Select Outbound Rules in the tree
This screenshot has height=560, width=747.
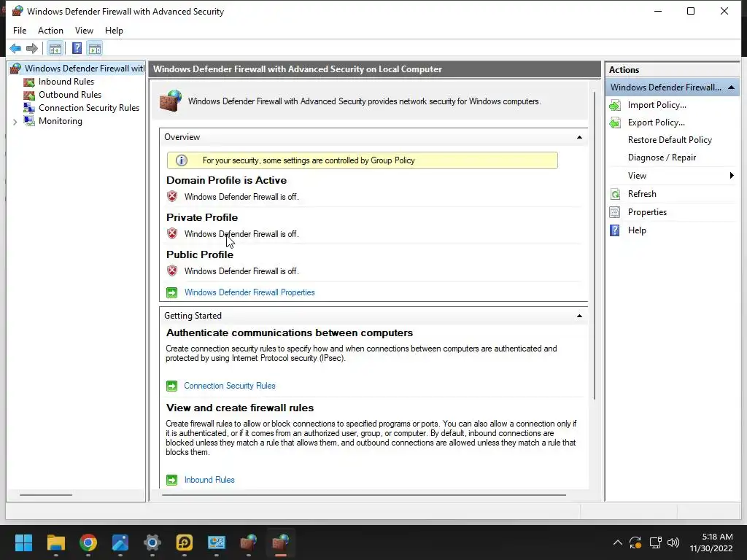(x=70, y=95)
